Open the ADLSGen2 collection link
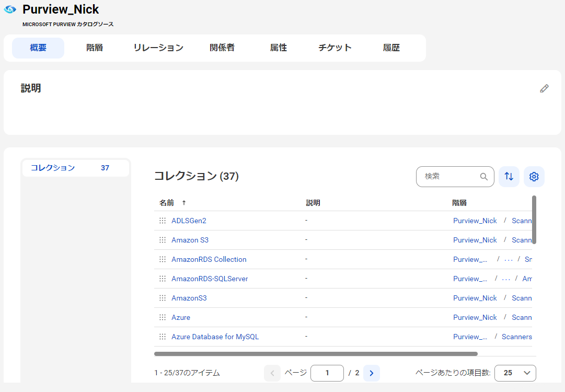The width and height of the screenshot is (565, 392). pyautogui.click(x=189, y=221)
